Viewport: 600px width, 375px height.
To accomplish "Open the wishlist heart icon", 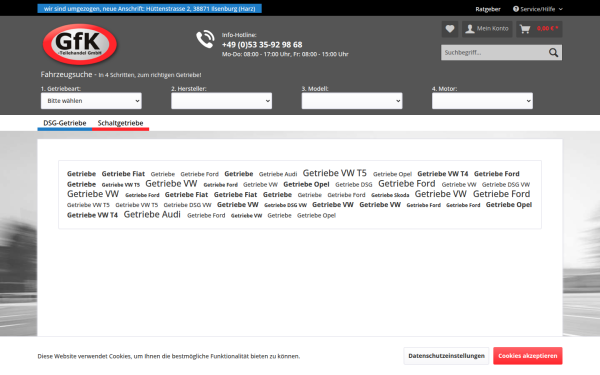I will coord(450,29).
